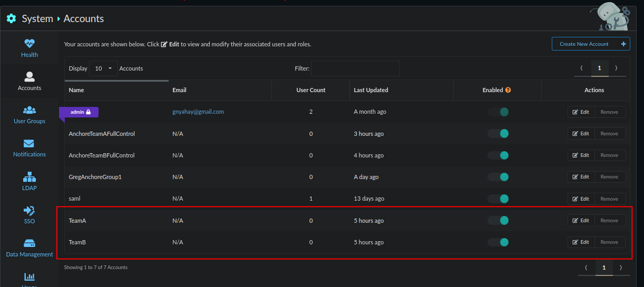The height and width of the screenshot is (287, 644).
Task: Open the Notifications envelope icon
Action: click(x=30, y=144)
